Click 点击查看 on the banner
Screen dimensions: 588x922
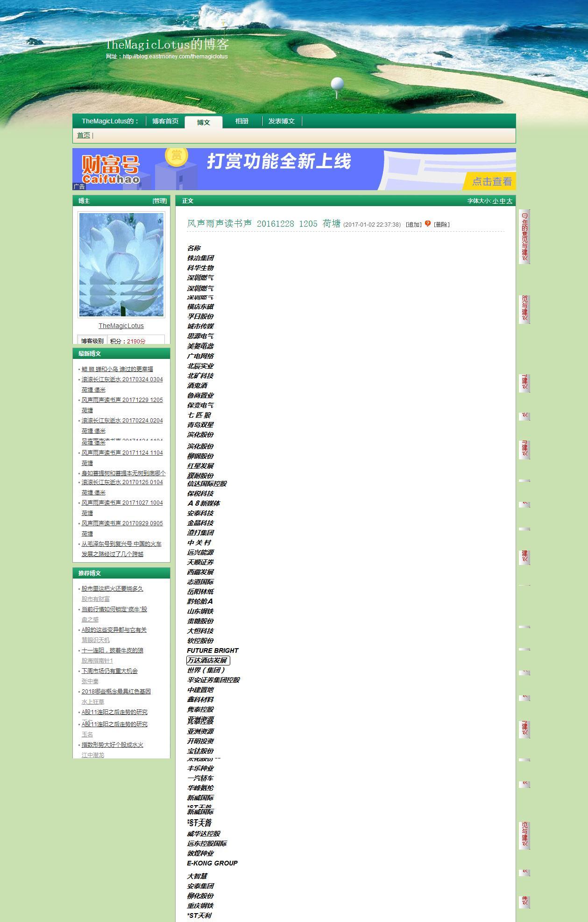point(492,181)
